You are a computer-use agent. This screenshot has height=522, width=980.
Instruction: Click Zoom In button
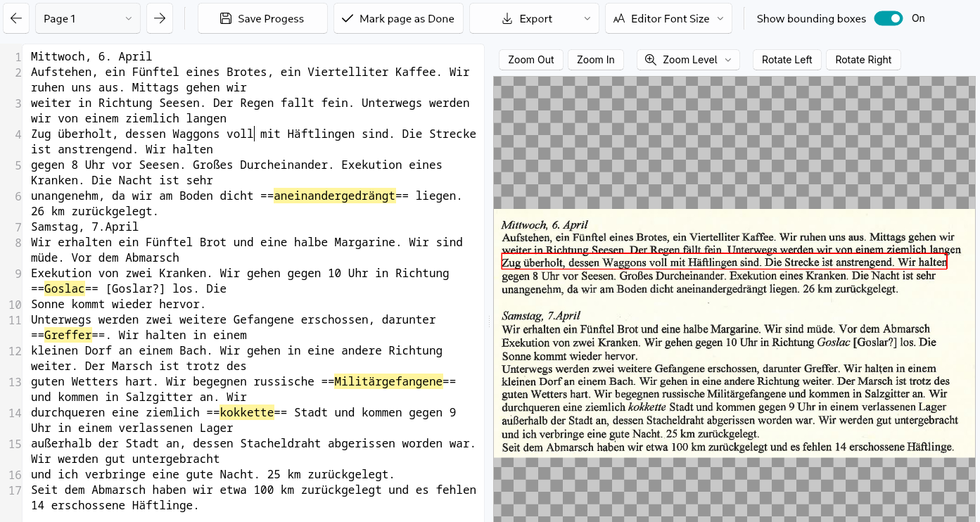(596, 60)
